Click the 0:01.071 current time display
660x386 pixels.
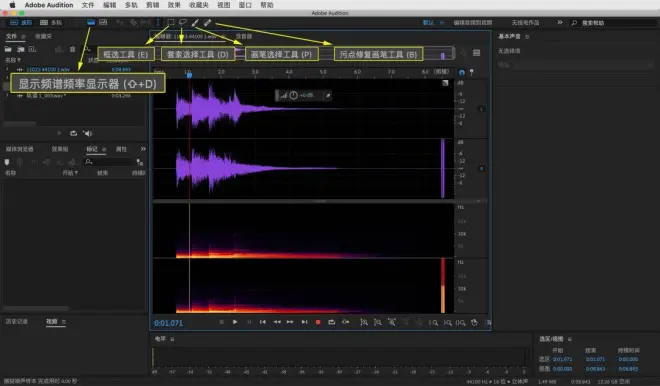pos(168,323)
